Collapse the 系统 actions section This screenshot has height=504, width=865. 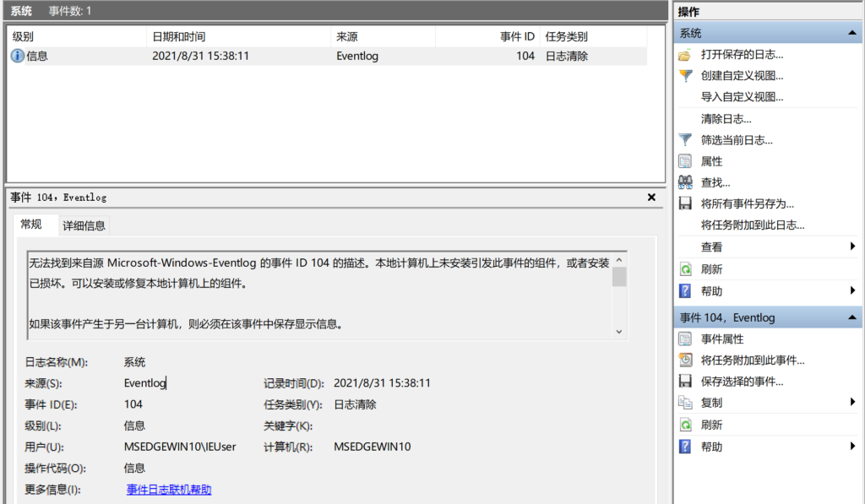click(x=852, y=33)
